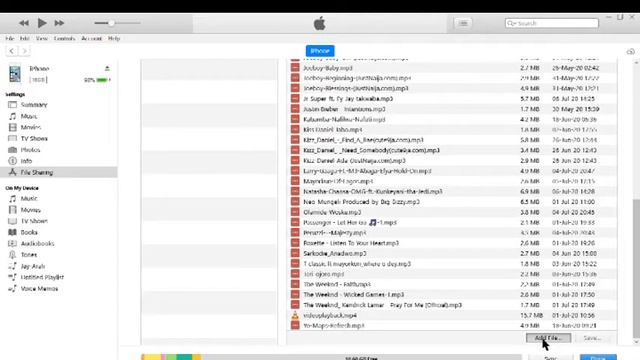
Task: Select file Joeboy-Baby.mp3
Action: [453, 68]
